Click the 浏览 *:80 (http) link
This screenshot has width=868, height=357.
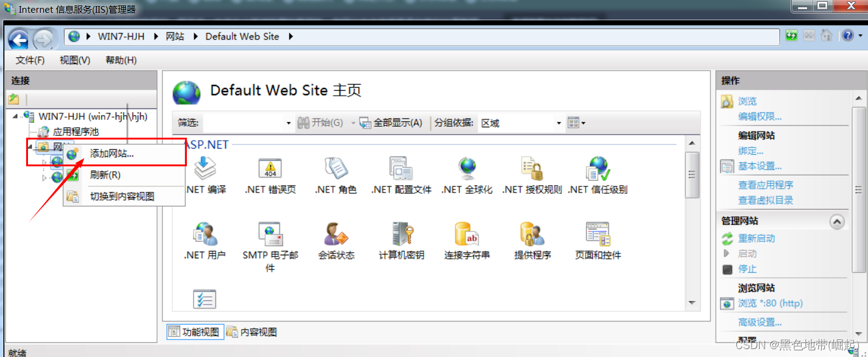(770, 303)
